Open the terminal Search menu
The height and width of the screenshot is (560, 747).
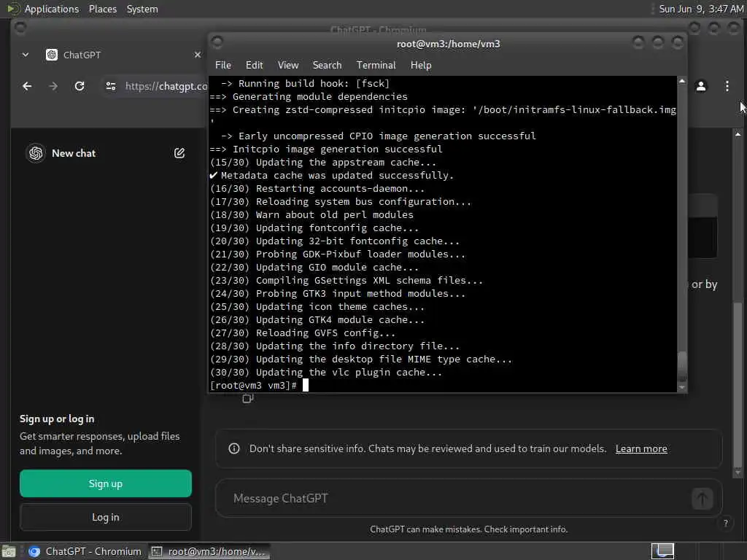327,65
